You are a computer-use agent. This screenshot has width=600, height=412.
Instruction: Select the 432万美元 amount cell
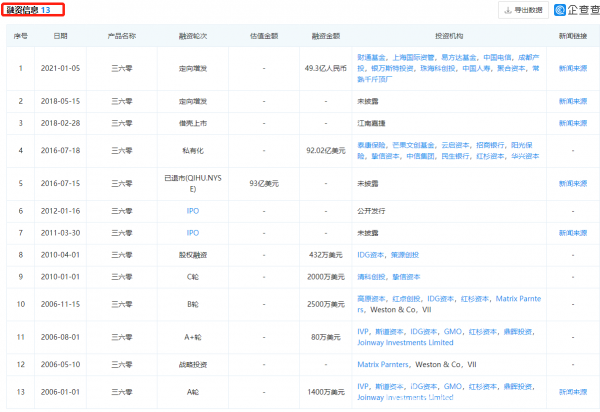click(326, 255)
